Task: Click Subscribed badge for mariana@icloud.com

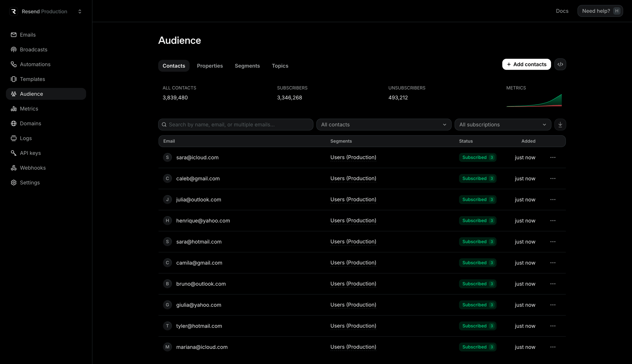Action: (x=477, y=347)
